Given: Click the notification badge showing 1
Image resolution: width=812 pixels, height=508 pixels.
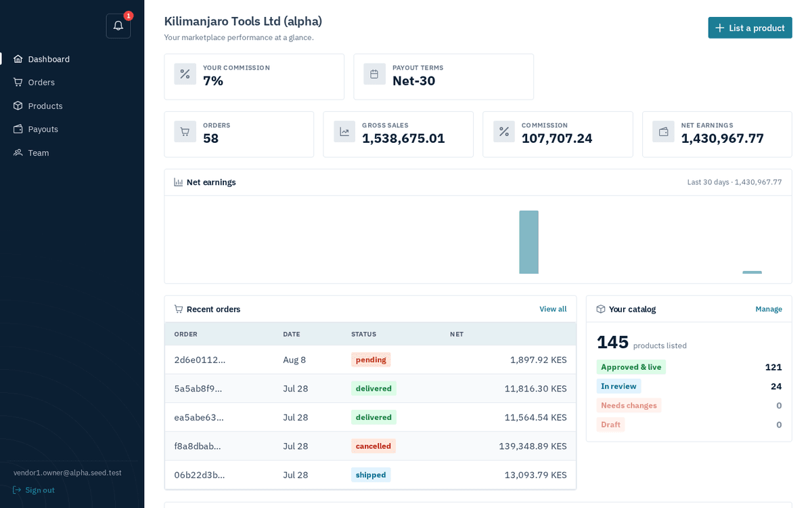Looking at the screenshot, I should click(129, 16).
